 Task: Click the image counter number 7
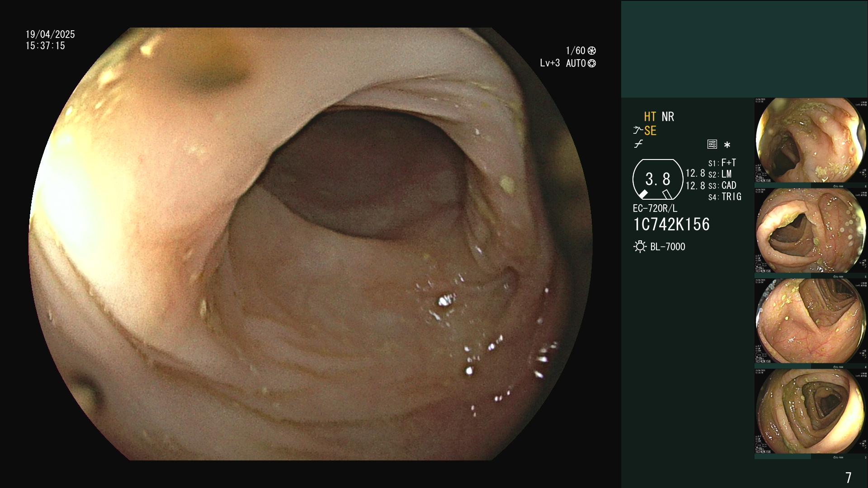click(x=849, y=478)
